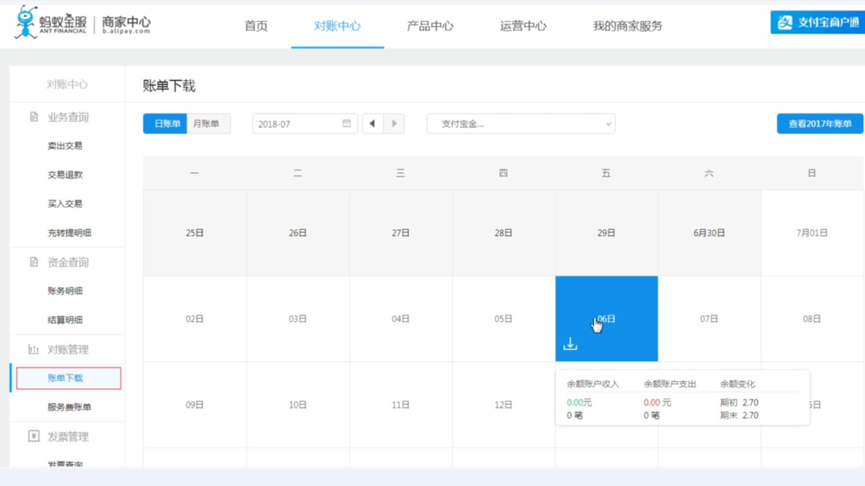Switch to 日账单 view

point(166,124)
